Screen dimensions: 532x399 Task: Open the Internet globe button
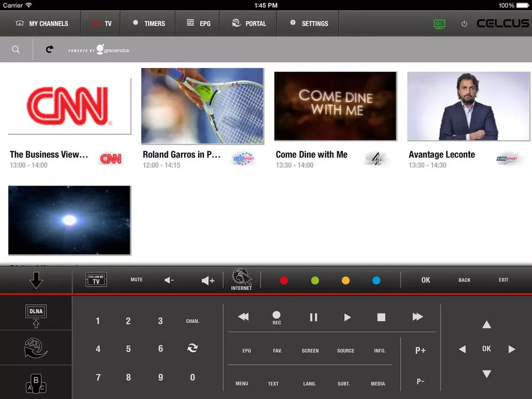[242, 280]
